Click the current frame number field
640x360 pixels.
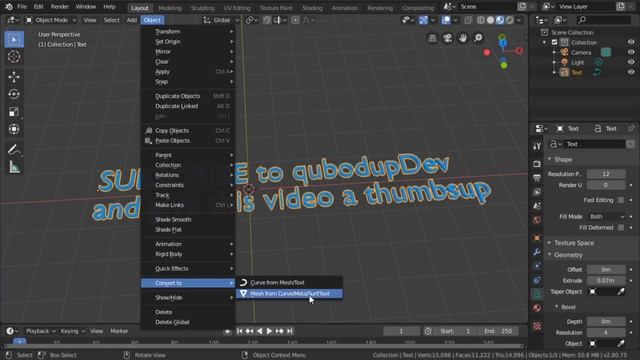tap(401, 331)
